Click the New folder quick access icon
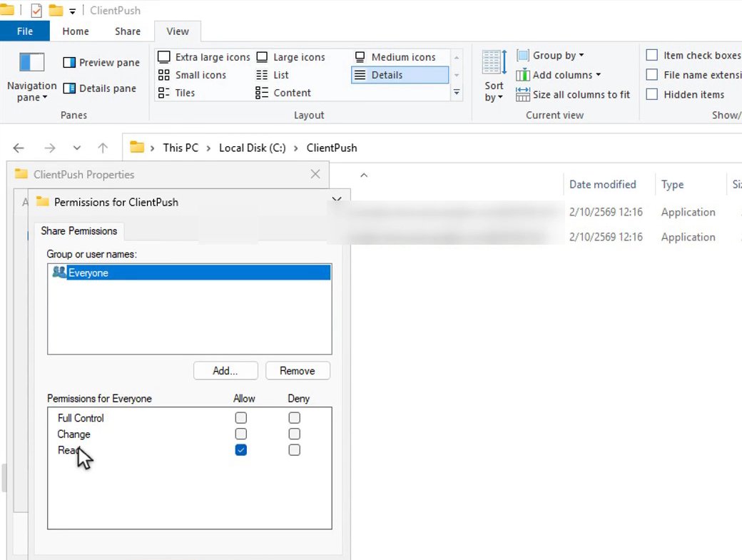742x560 pixels. 56,10
